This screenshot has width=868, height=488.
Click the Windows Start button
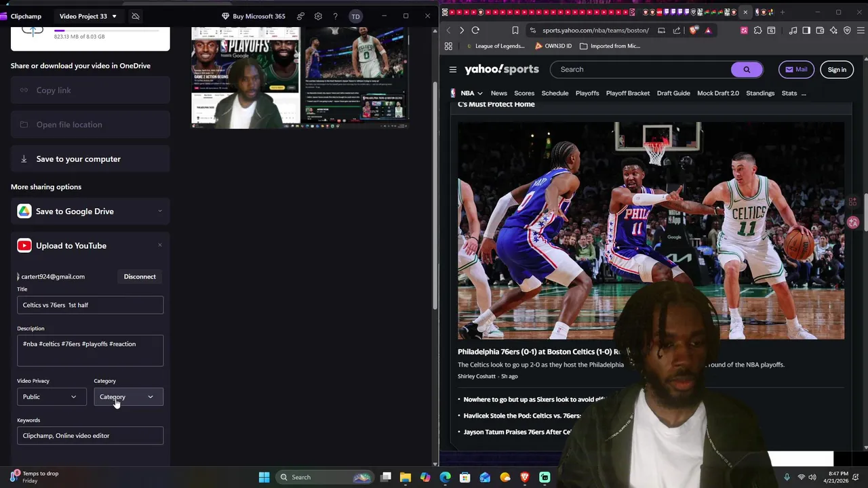point(264,477)
